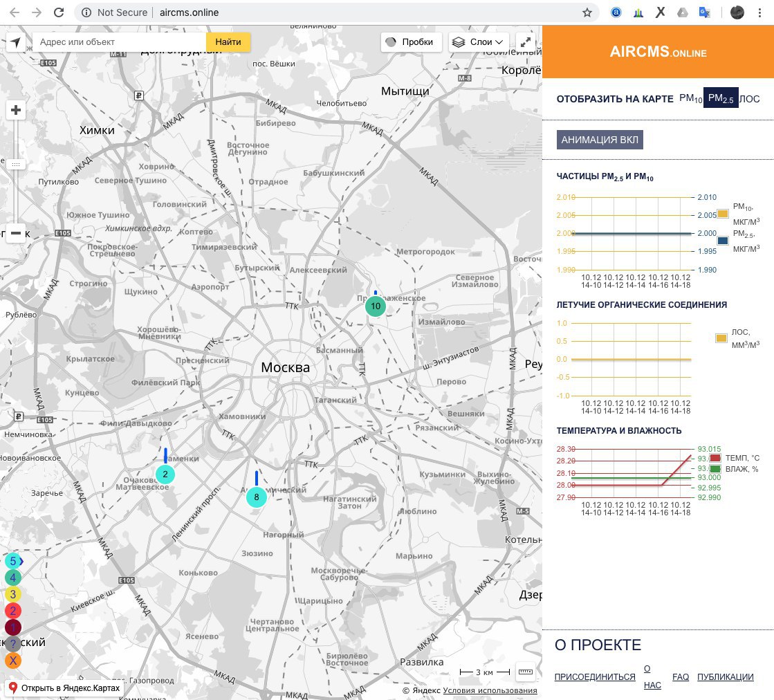Screen dimensions: 774x700
Task: Click the map ruler measurement tool
Action: [x=526, y=672]
